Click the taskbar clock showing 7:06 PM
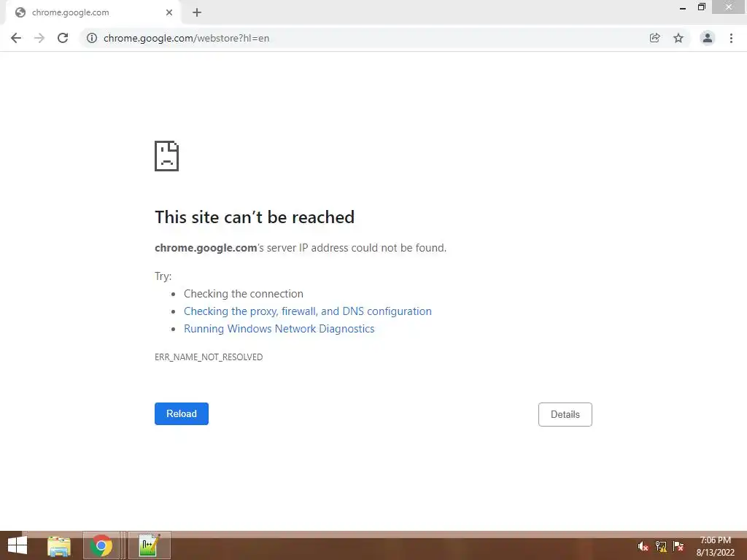The height and width of the screenshot is (560, 747). [x=715, y=546]
